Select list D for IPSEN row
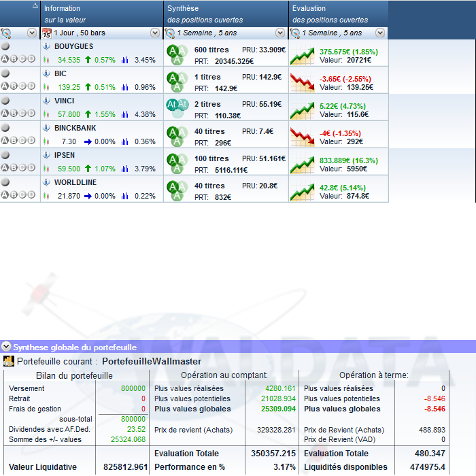This screenshot has width=476, height=476. [x=31, y=167]
